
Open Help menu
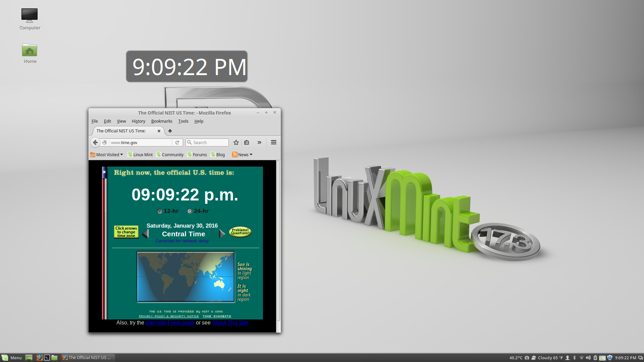[199, 121]
